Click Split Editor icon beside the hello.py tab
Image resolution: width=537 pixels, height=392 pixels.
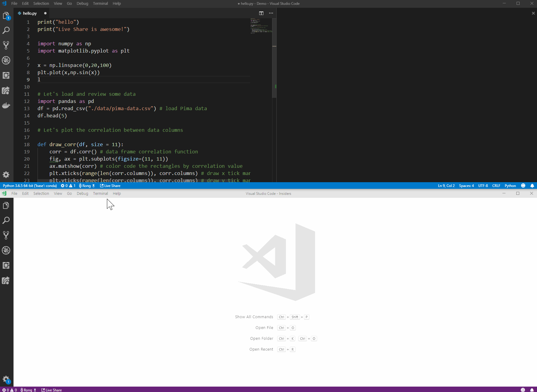tap(261, 13)
